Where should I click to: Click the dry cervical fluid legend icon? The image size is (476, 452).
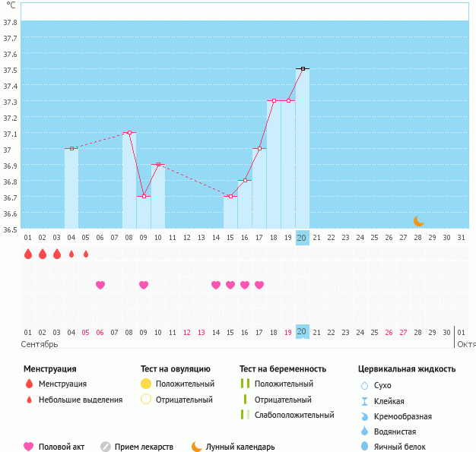[364, 386]
